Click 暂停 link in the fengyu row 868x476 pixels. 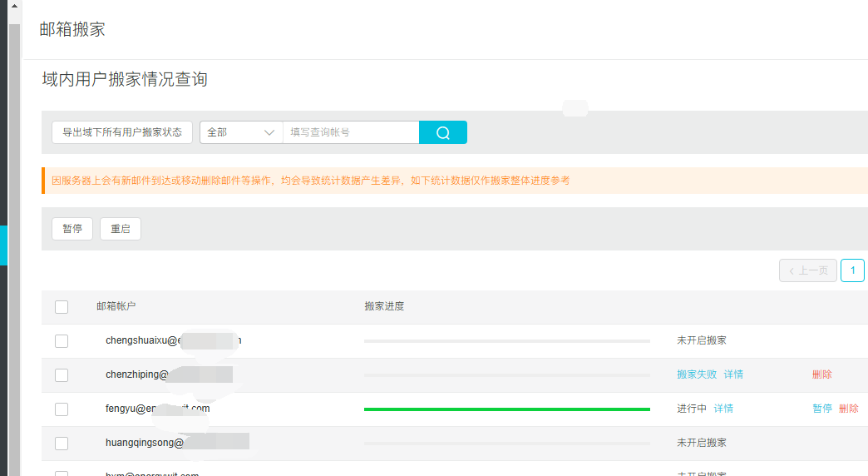coord(821,409)
